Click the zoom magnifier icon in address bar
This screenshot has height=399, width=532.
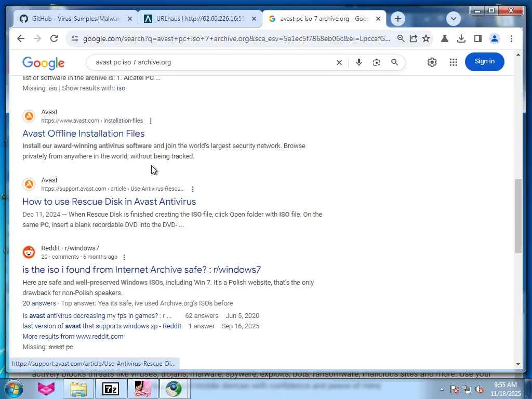401,38
